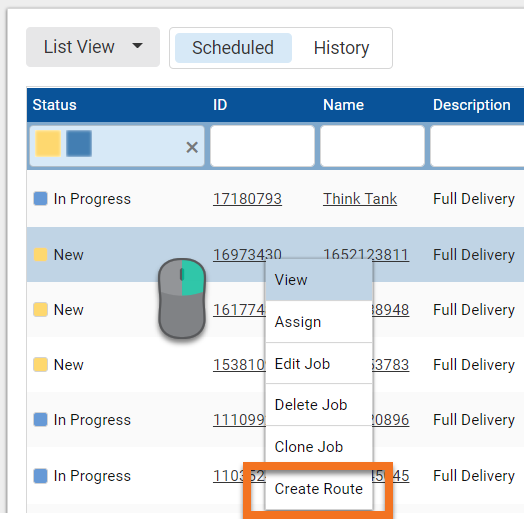524x519 pixels.
Task: Click the yellow status icon of job 16973430
Action: pyautogui.click(x=40, y=254)
